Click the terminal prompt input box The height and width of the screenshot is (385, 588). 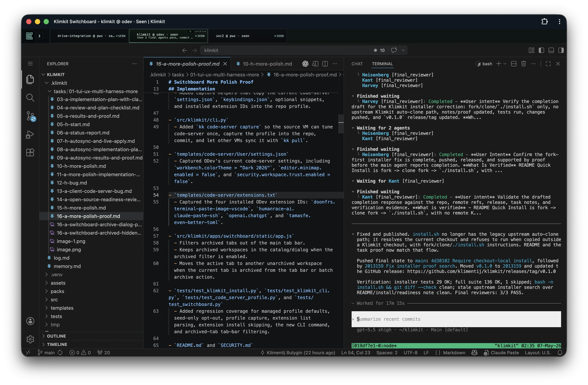coord(456,319)
